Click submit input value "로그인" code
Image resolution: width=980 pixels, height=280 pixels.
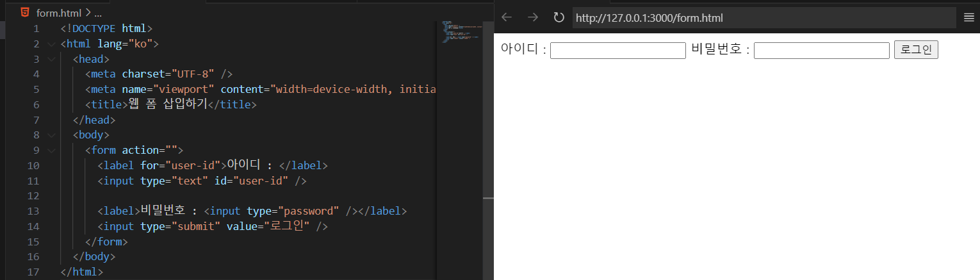click(x=268, y=226)
